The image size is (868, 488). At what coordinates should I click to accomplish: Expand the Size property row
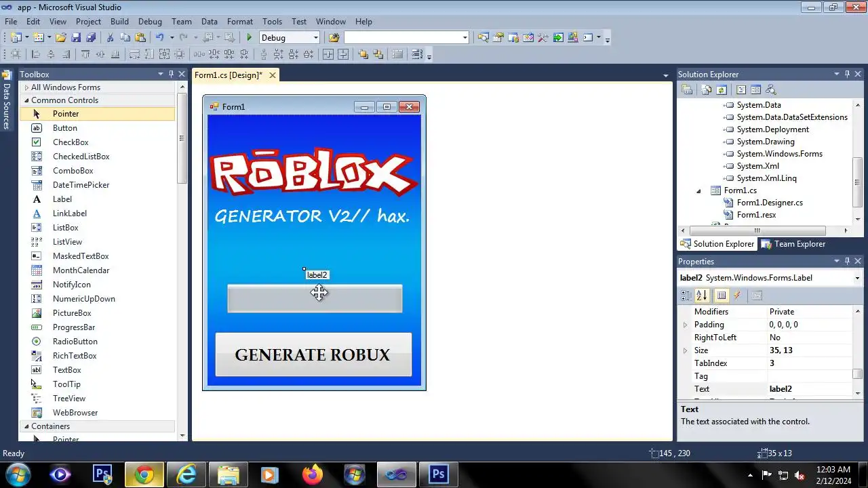pos(685,350)
